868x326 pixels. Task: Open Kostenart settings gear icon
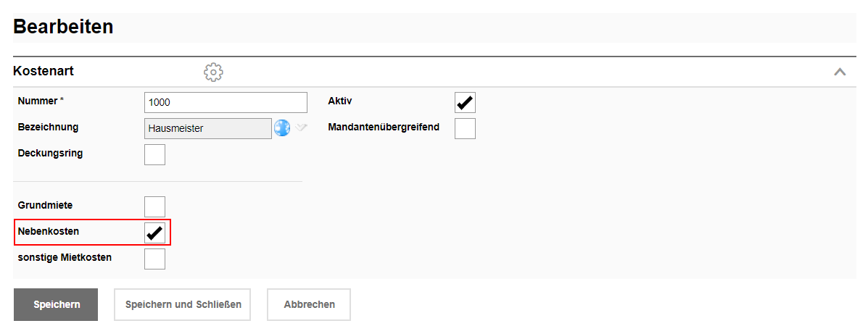213,72
